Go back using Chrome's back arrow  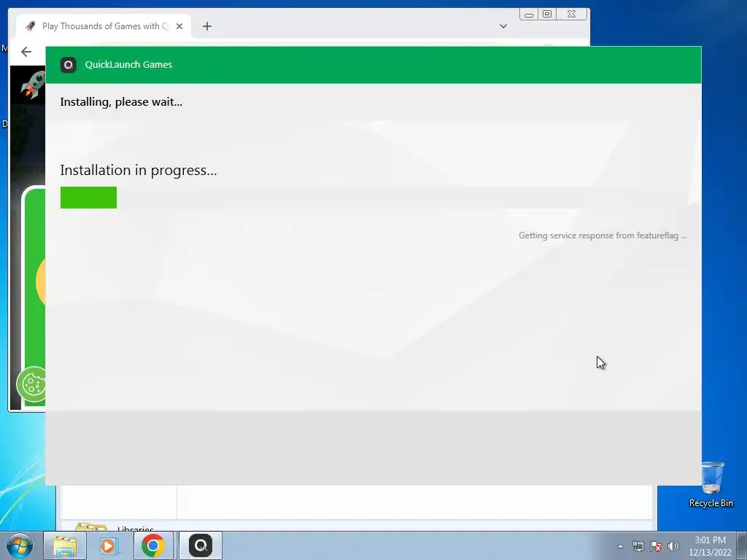pos(26,52)
